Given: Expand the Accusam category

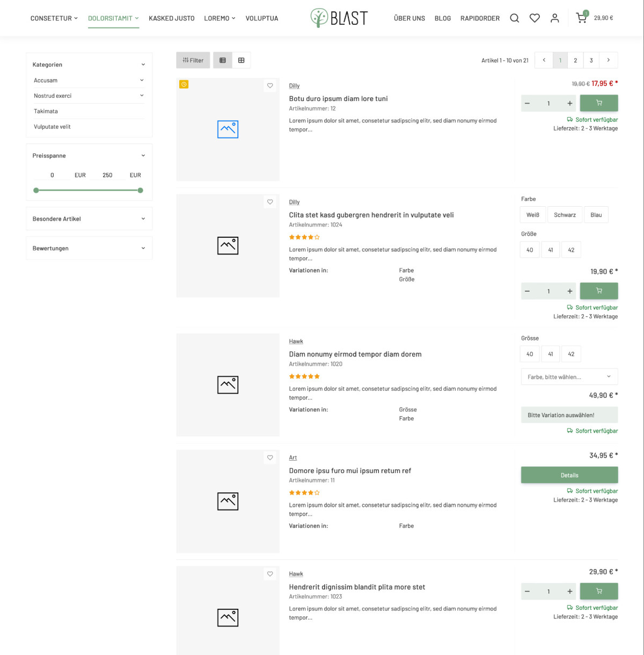Looking at the screenshot, I should coord(142,81).
